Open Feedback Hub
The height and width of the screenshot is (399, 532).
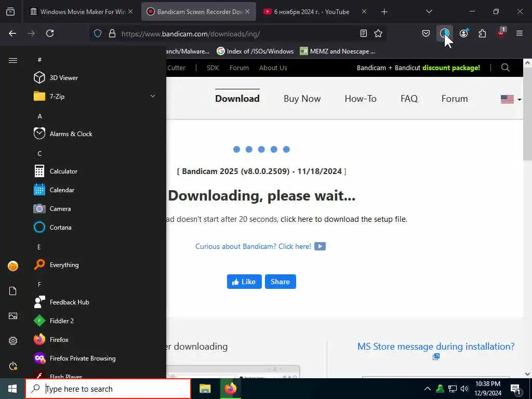coord(61,302)
